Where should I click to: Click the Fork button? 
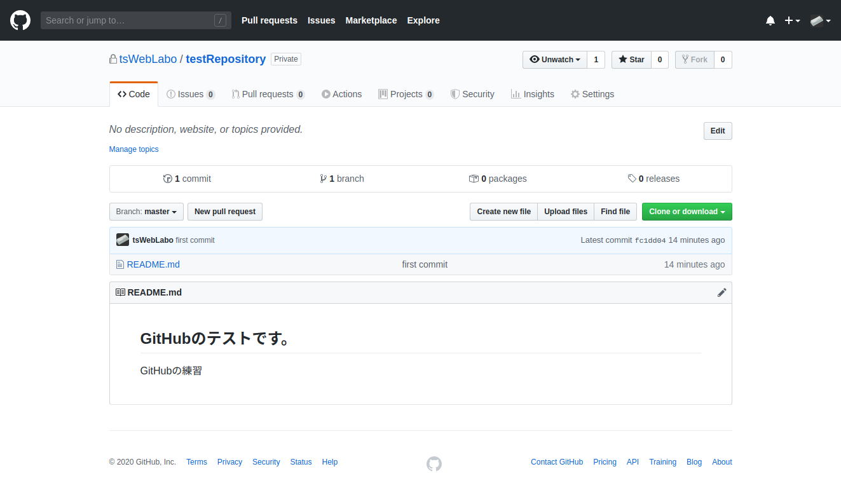point(695,60)
